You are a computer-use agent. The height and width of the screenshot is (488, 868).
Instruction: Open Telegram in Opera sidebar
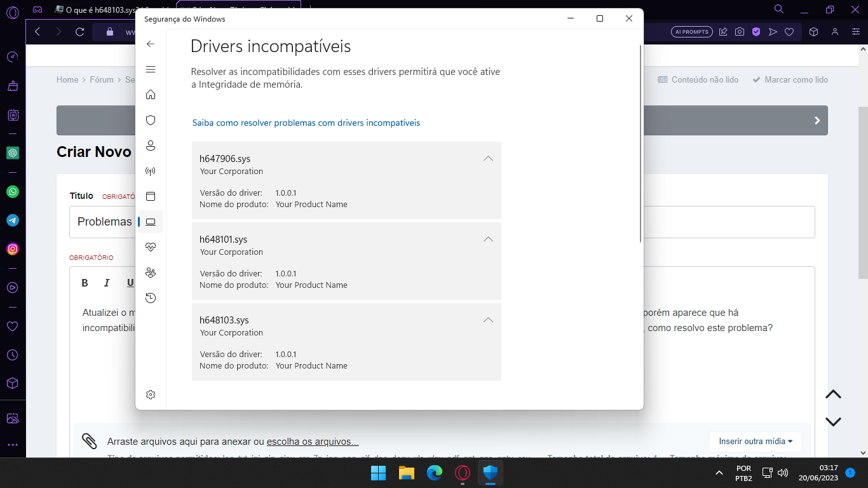point(13,220)
